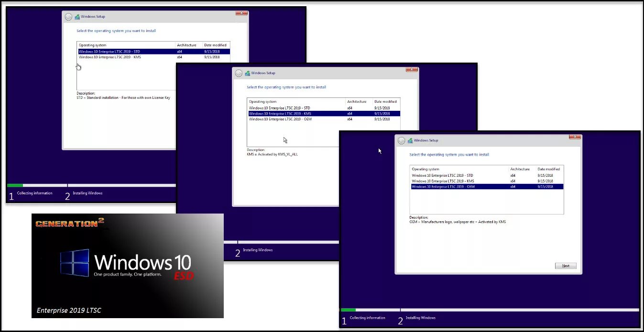Click 'Collecting information' step in right window
Image resolution: width=644 pixels, height=332 pixels.
367,318
